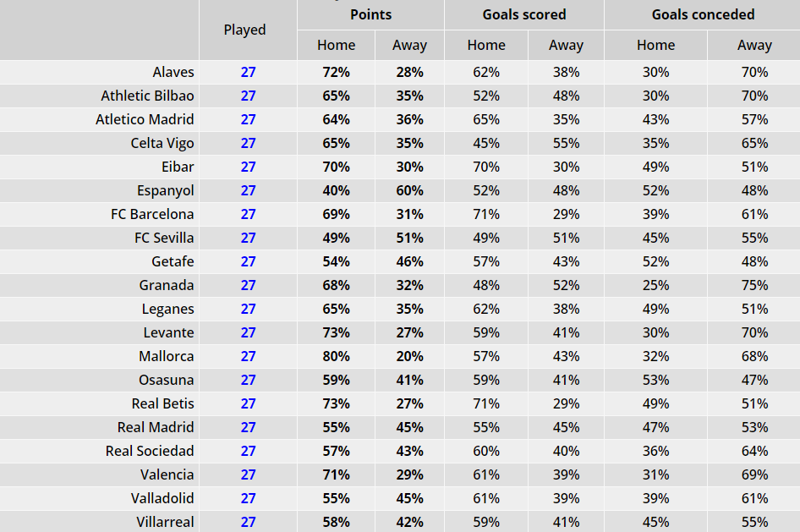Screen dimensions: 800x532
Task: Click Granada's 75% away conceded cell
Action: [x=754, y=285]
